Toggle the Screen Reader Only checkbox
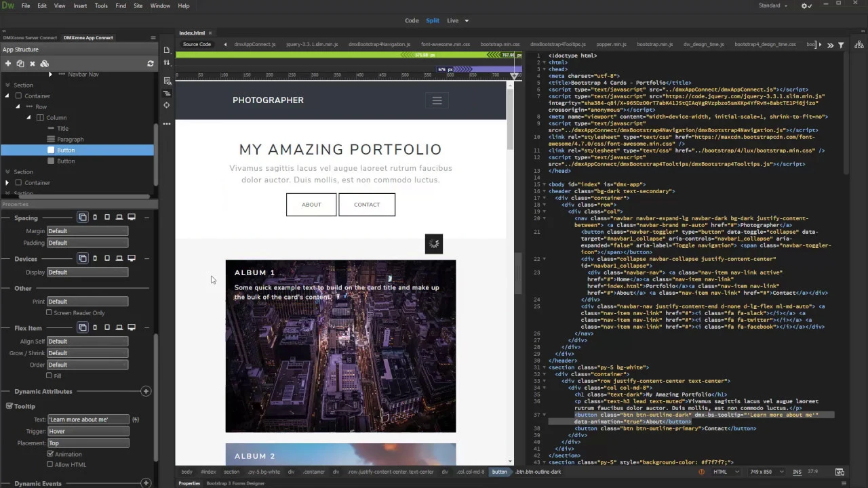 [49, 313]
